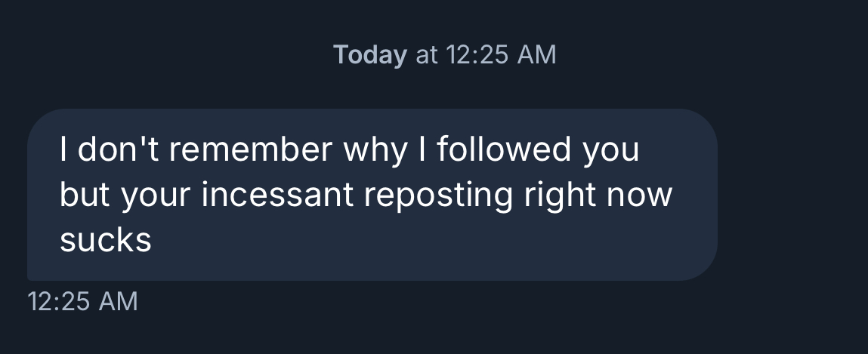This screenshot has height=354, width=868.
Task: Click the "AM" in the bottom timestamp
Action: [119, 302]
